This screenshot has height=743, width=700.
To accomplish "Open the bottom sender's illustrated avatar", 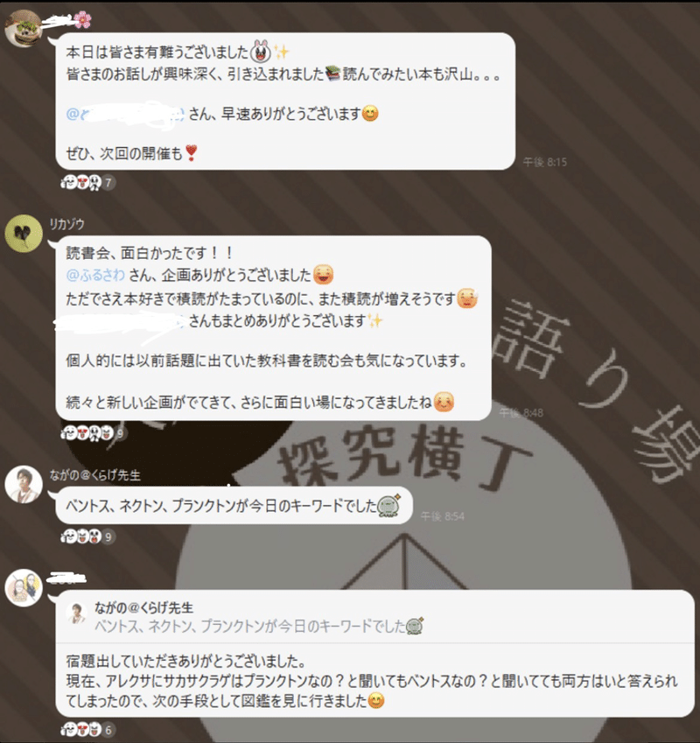I will tap(24, 587).
